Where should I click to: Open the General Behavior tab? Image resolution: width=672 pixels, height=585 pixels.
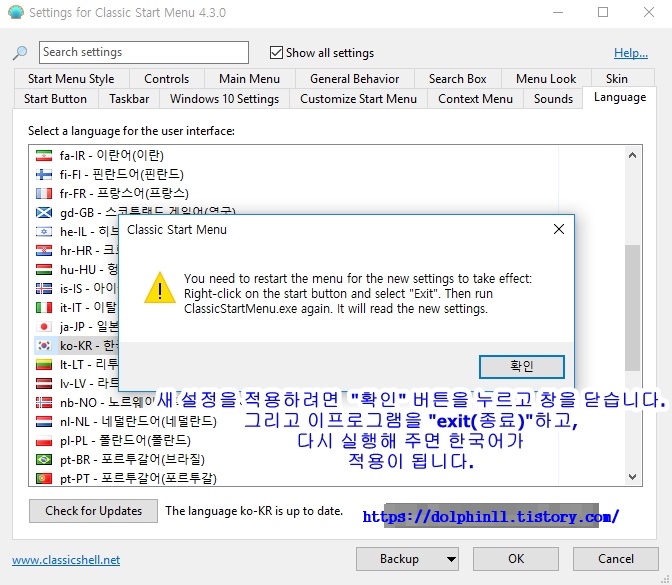pyautogui.click(x=354, y=79)
